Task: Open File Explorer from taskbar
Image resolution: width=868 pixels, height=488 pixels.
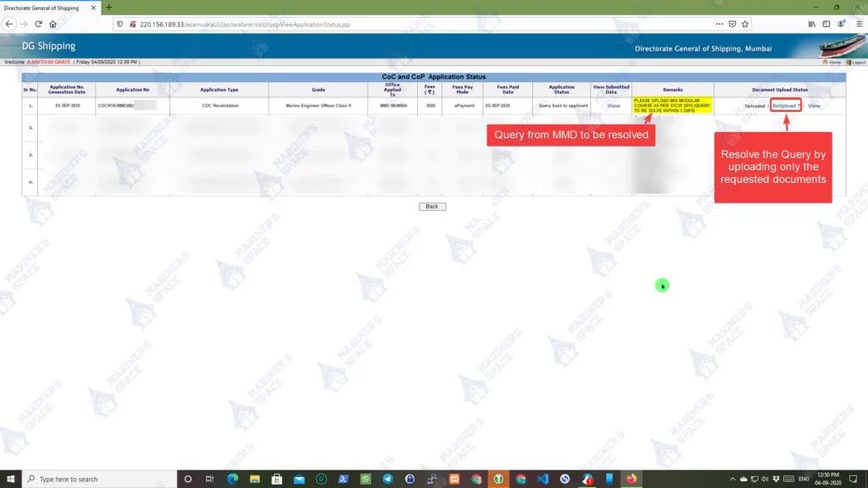Action: coord(254,480)
